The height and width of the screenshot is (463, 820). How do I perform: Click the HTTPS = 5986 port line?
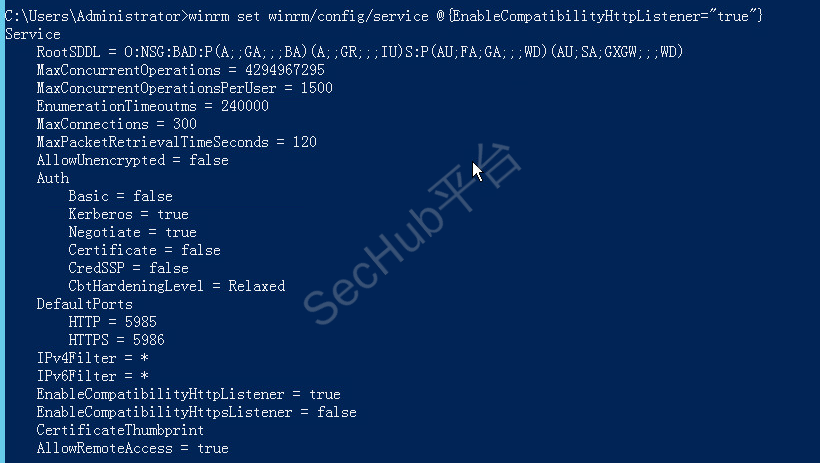[117, 340]
